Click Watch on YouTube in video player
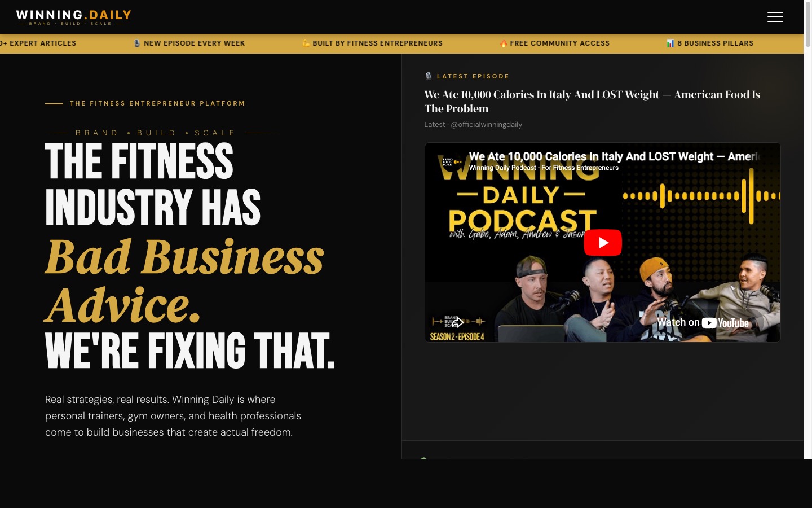The width and height of the screenshot is (812, 508). 703,323
